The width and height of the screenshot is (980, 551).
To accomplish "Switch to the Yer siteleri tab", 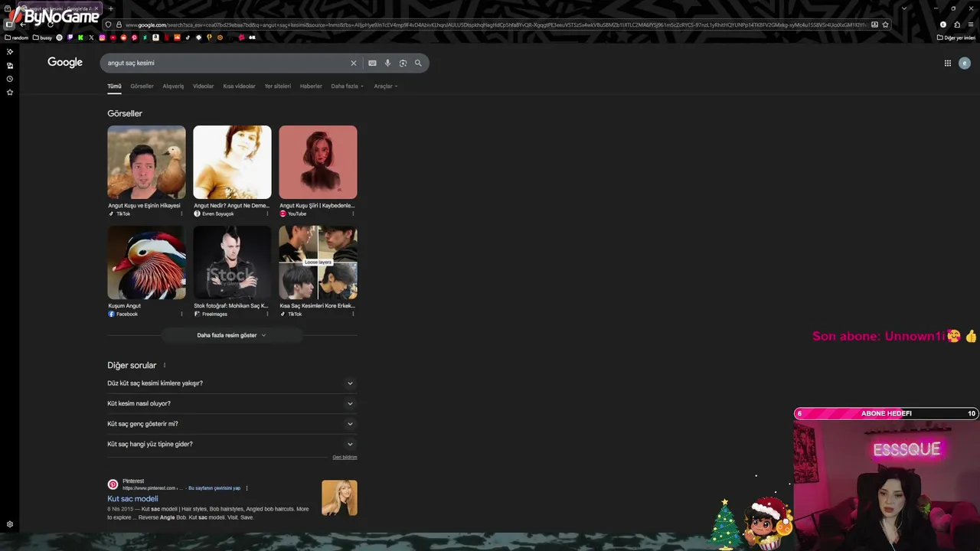I will [x=277, y=86].
